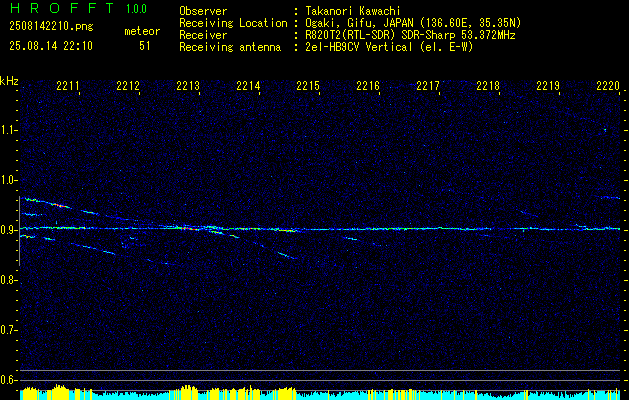Click the HROFFT program title
The height and width of the screenshot is (400, 629).
63,8
